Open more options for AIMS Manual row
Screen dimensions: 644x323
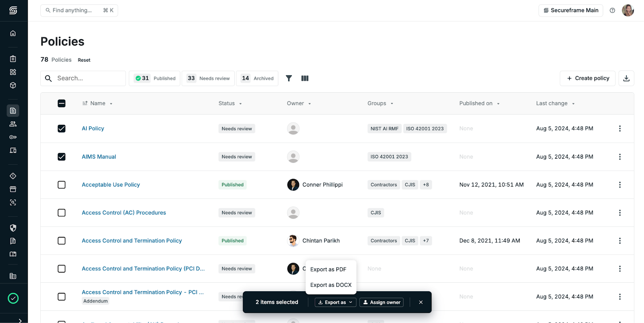[x=620, y=157]
